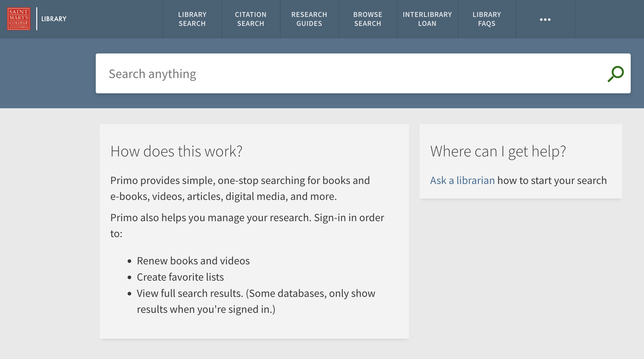The image size is (644, 359).
Task: Click the How does this work? heading
Action: click(176, 151)
